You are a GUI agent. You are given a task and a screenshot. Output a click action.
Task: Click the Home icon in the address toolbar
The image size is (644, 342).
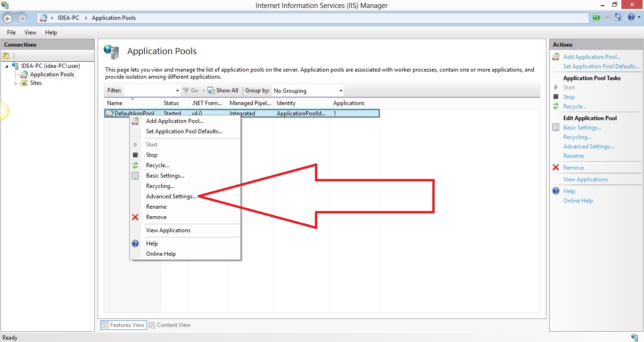pyautogui.click(x=618, y=17)
